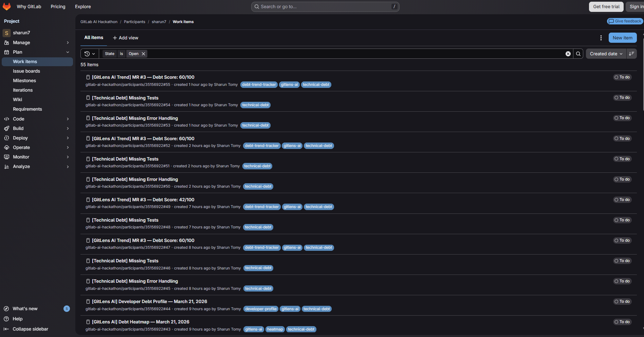Click the Operate icon in sidebar
Screen dimensions: 644x337
pyautogui.click(x=6, y=147)
